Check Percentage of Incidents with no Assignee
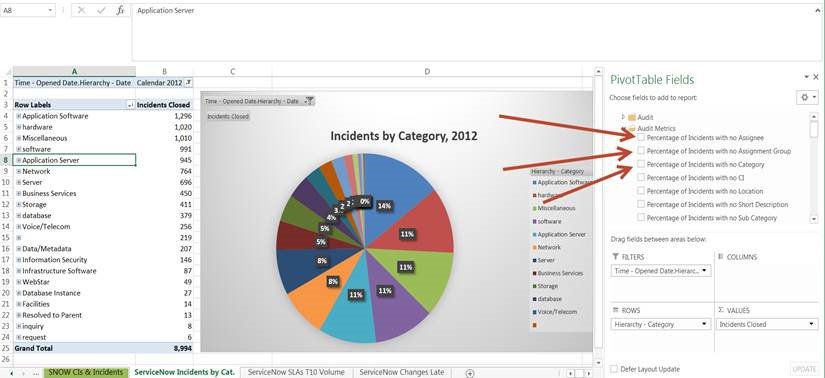 click(641, 137)
